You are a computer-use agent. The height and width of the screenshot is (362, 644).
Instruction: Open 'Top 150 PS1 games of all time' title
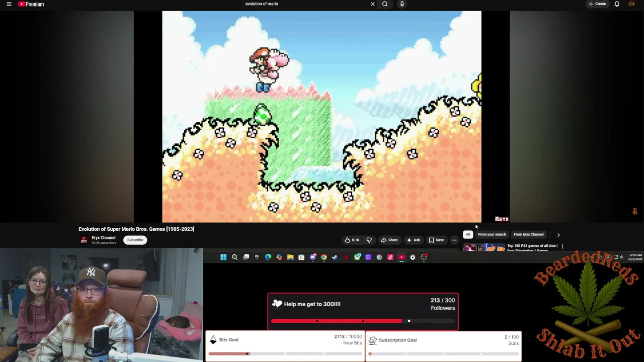click(x=532, y=247)
